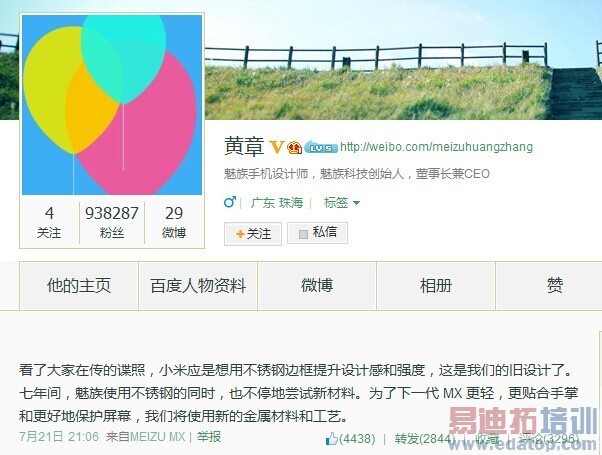Click 转发(2844) repost link
The image size is (602, 455).
tap(424, 438)
